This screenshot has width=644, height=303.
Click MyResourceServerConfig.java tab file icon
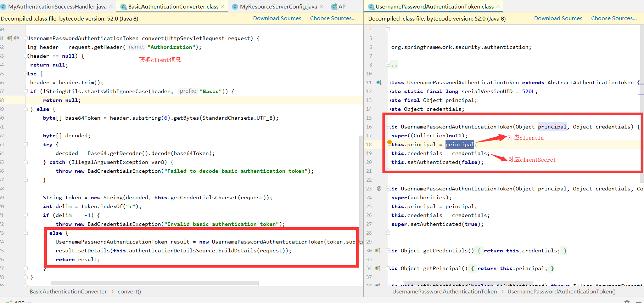pyautogui.click(x=235, y=6)
